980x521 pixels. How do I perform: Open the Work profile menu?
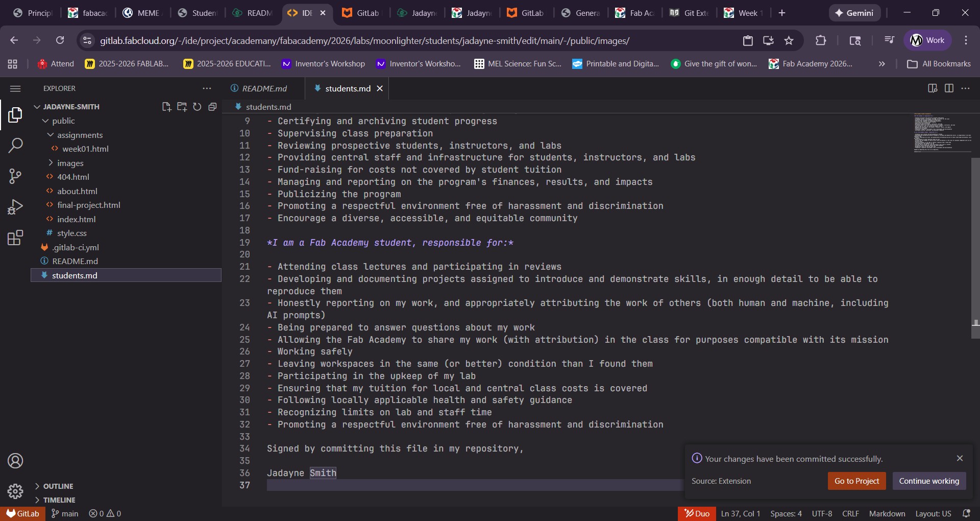tap(928, 40)
